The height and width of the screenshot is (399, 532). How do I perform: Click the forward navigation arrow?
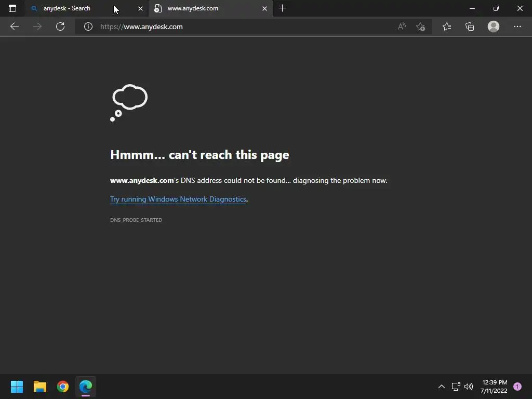coord(37,26)
